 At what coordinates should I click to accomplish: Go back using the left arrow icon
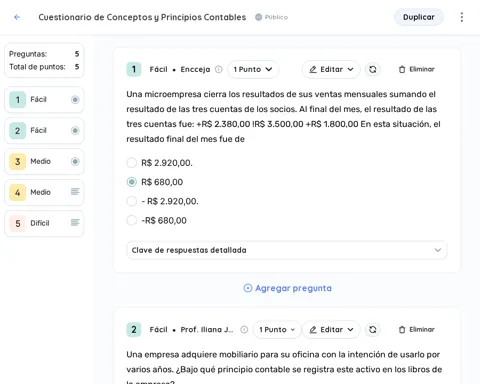(17, 17)
